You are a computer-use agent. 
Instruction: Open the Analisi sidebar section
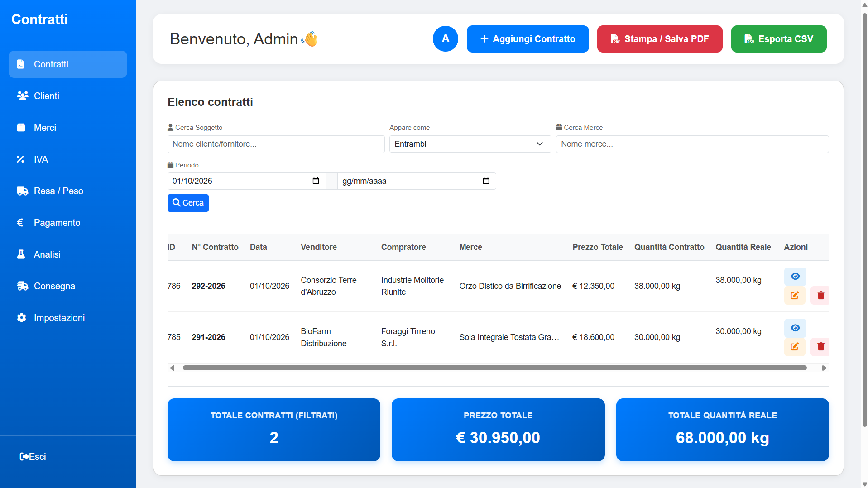[68, 254]
